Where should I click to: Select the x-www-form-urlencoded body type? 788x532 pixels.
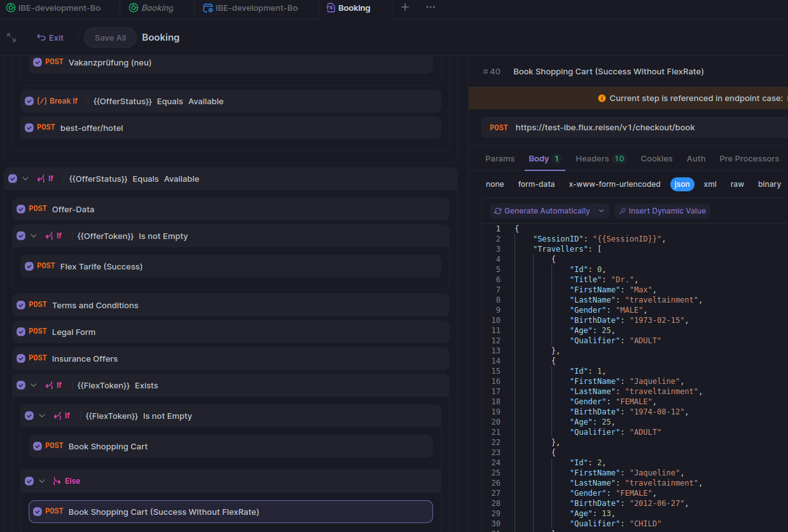(614, 184)
